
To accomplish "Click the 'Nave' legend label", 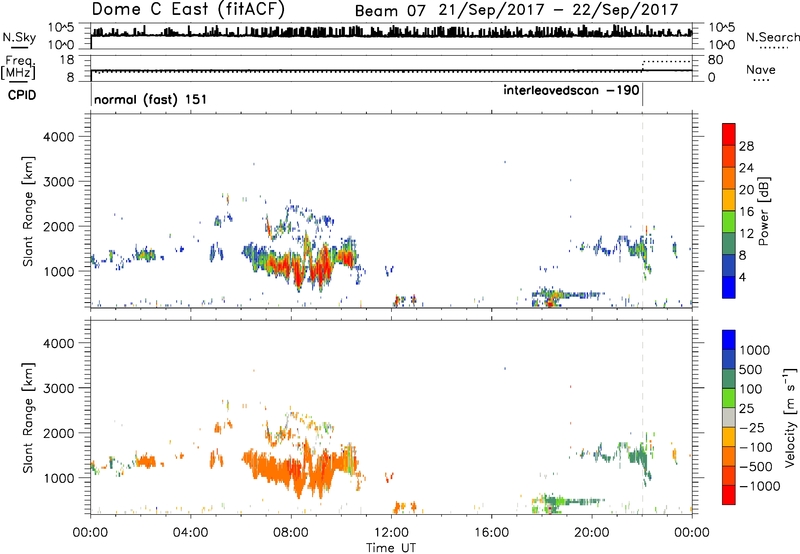I will tap(761, 69).
